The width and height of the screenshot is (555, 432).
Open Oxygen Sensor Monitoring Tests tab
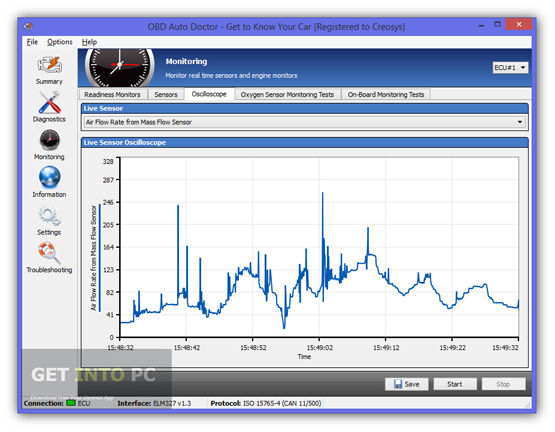(287, 95)
